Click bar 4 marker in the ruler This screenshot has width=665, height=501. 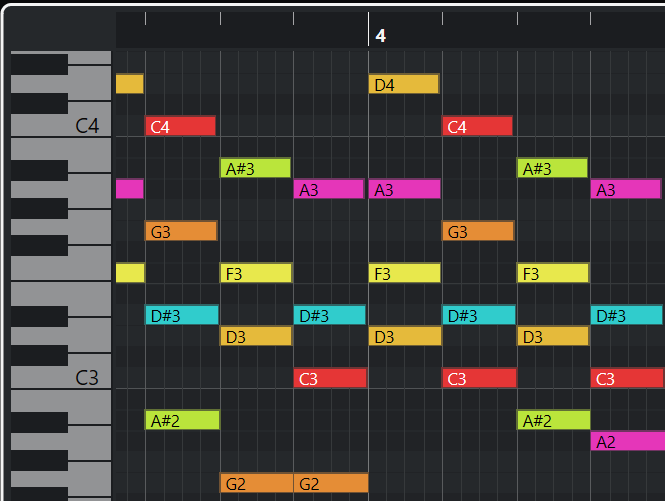380,36
